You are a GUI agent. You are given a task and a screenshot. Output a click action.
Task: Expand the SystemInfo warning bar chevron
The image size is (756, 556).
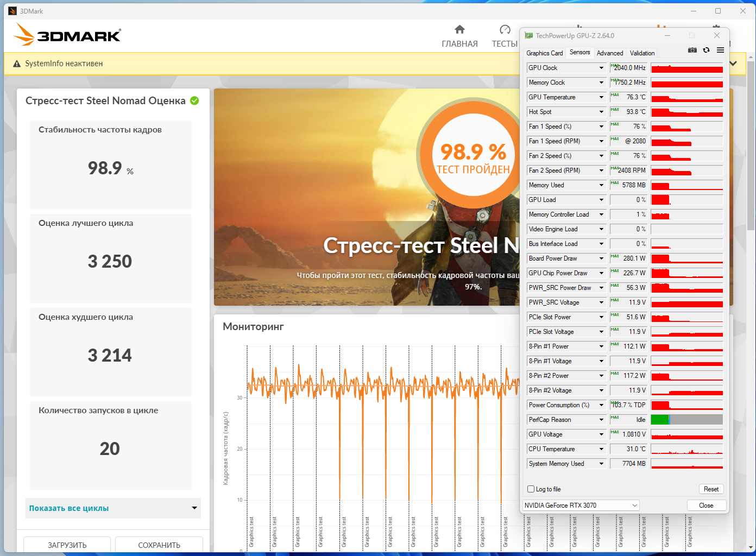click(733, 64)
